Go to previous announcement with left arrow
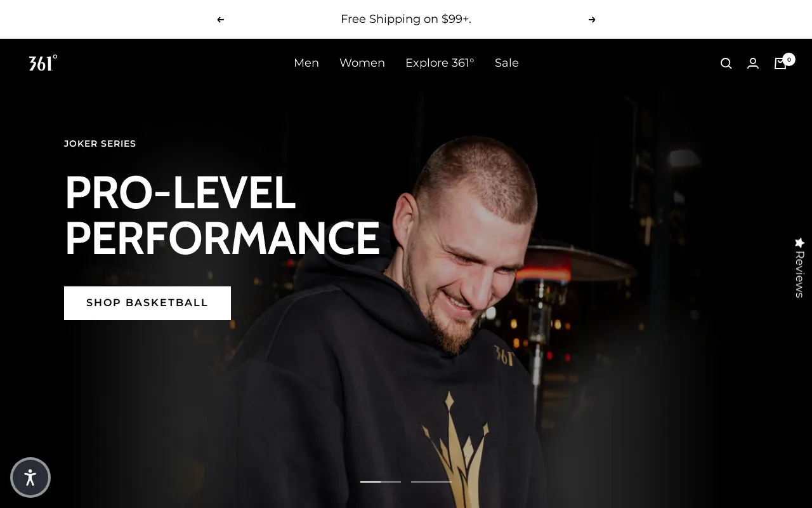 coord(221,20)
